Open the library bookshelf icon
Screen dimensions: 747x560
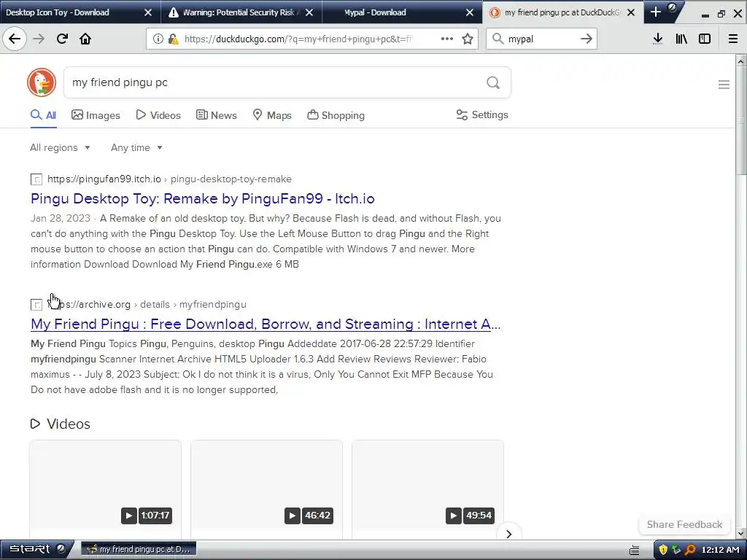point(681,39)
